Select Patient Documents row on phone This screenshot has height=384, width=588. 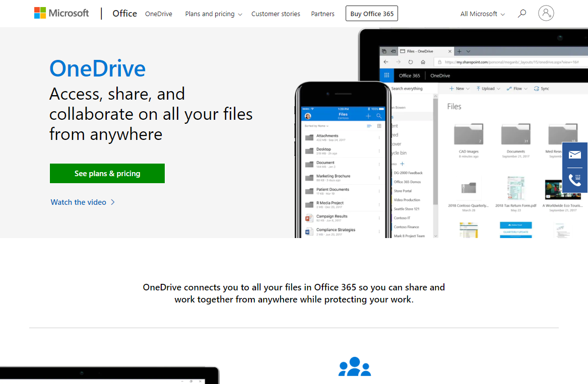[x=343, y=191]
